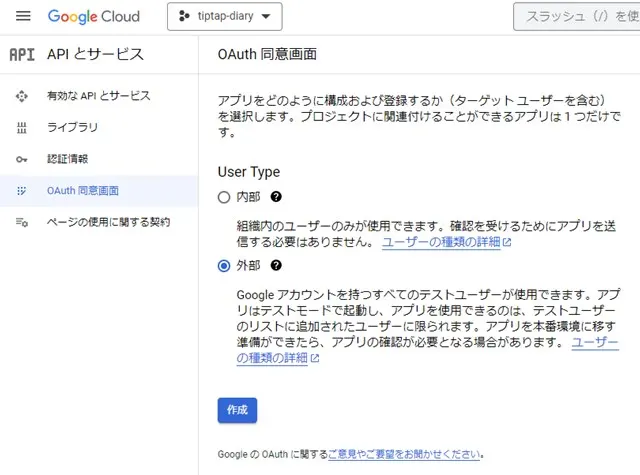
Task: Open 有効な API とサービス menu item
Action: point(98,96)
